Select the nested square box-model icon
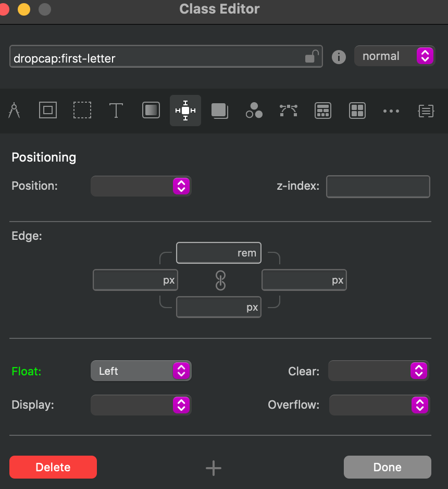This screenshot has height=489, width=448. click(48, 111)
